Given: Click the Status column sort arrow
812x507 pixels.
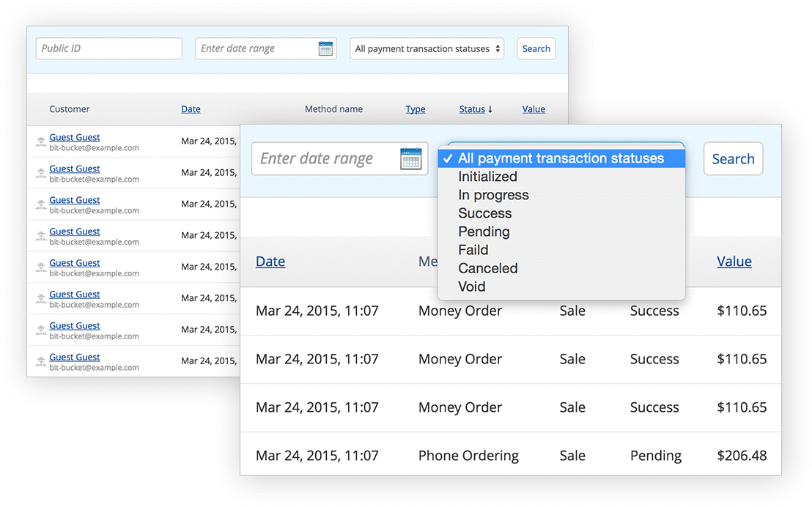Looking at the screenshot, I should tap(490, 109).
